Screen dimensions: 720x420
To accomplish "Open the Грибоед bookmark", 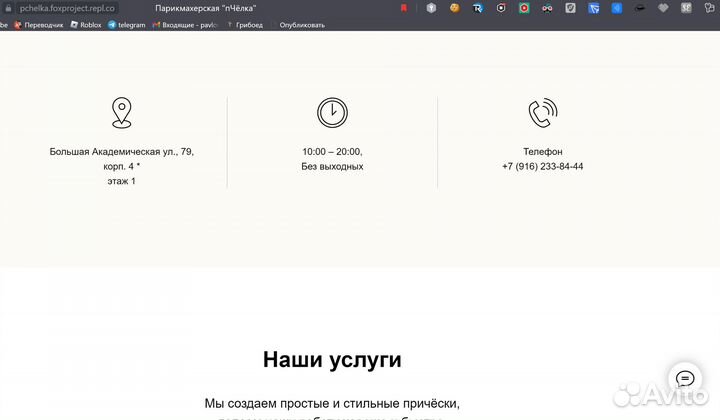I will coord(245,25).
